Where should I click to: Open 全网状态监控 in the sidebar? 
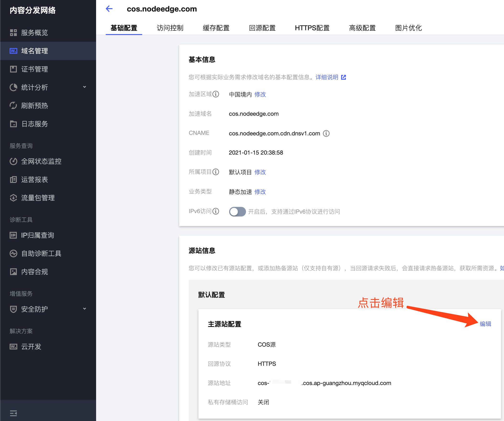pos(41,161)
